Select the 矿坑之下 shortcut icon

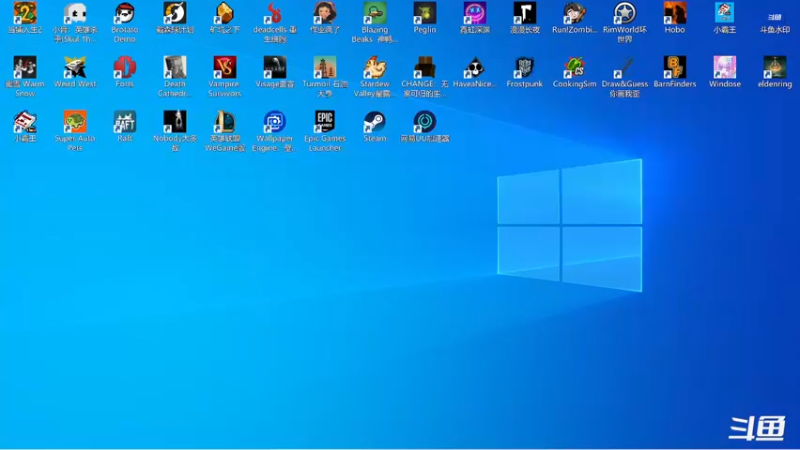(224, 13)
